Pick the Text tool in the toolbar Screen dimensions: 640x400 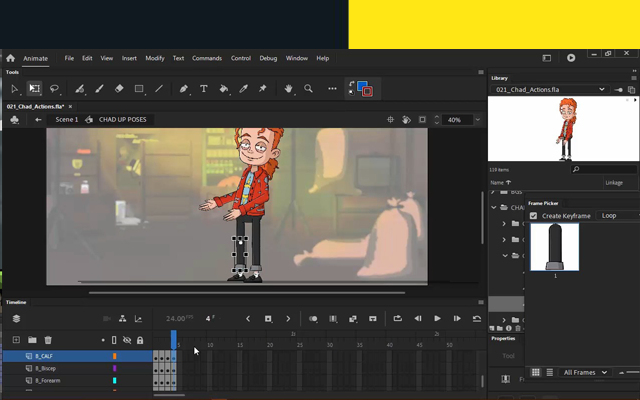[204, 89]
